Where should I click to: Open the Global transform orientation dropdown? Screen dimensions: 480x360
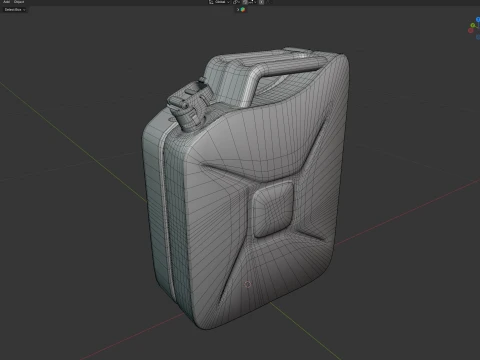(219, 2)
